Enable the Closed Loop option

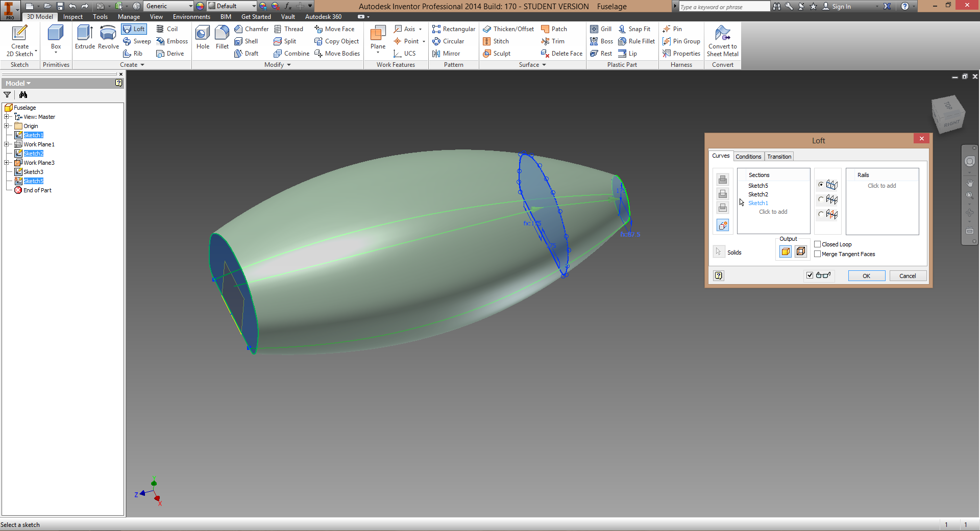[x=817, y=244]
